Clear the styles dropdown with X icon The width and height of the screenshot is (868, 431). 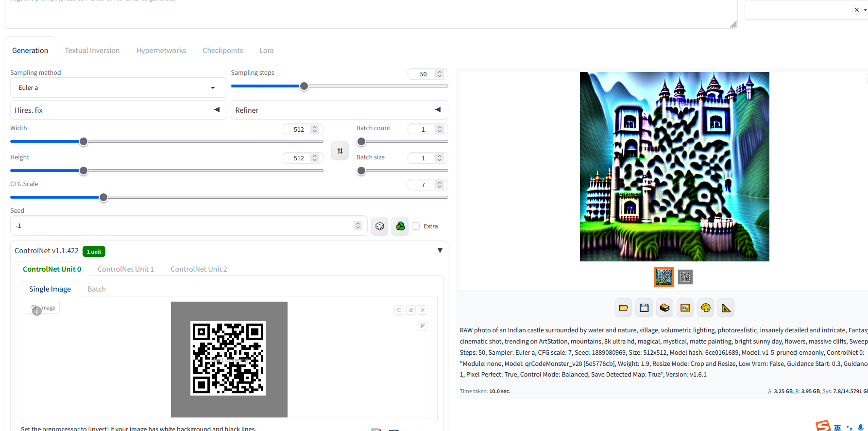click(x=857, y=10)
